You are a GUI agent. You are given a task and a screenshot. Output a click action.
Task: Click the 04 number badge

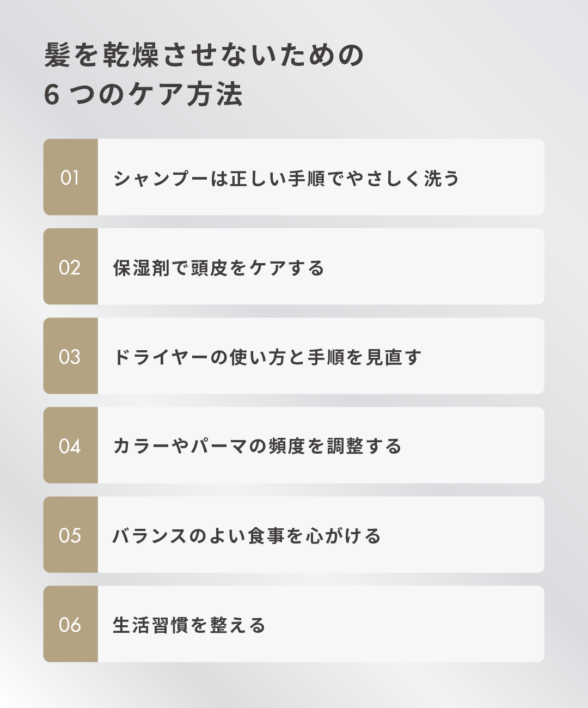[x=70, y=445]
